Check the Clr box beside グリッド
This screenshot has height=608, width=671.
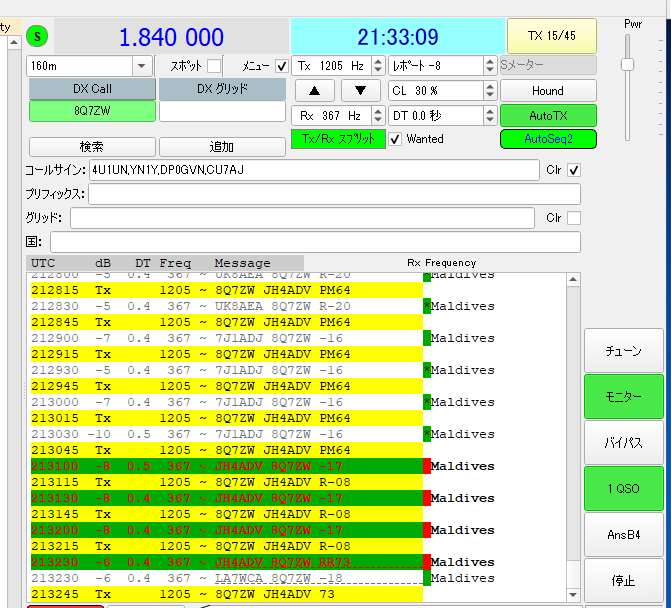tap(573, 218)
